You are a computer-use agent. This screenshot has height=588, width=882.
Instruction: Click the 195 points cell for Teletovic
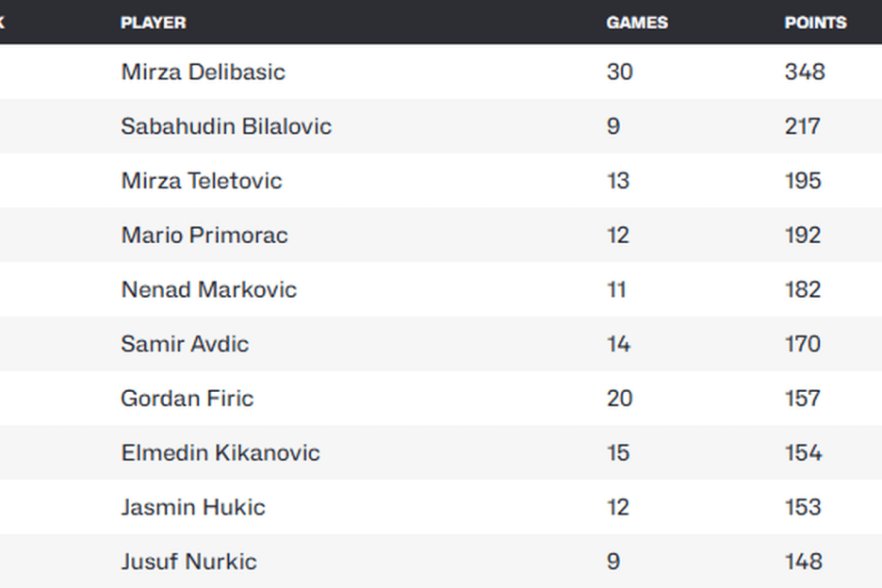(803, 181)
